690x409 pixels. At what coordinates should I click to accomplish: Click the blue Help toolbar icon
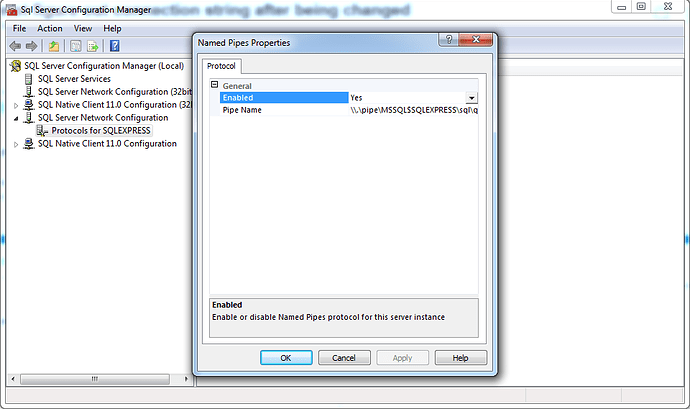point(114,46)
